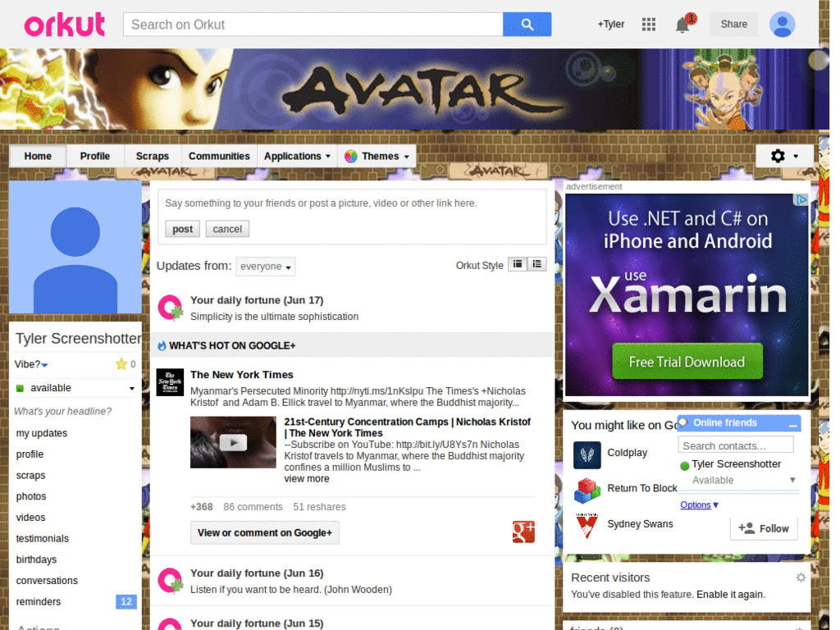
Task: Click the +Tyler link
Action: click(611, 24)
